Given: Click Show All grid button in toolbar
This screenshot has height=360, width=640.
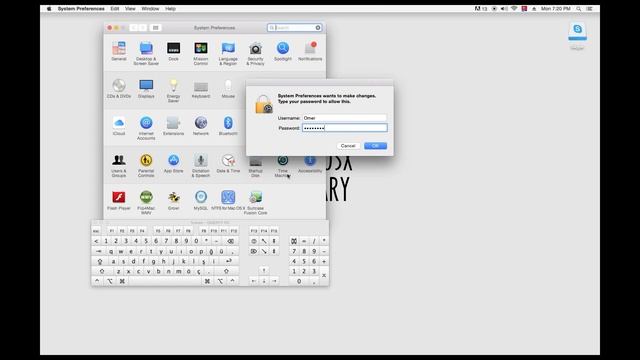Looking at the screenshot, I should [x=156, y=28].
